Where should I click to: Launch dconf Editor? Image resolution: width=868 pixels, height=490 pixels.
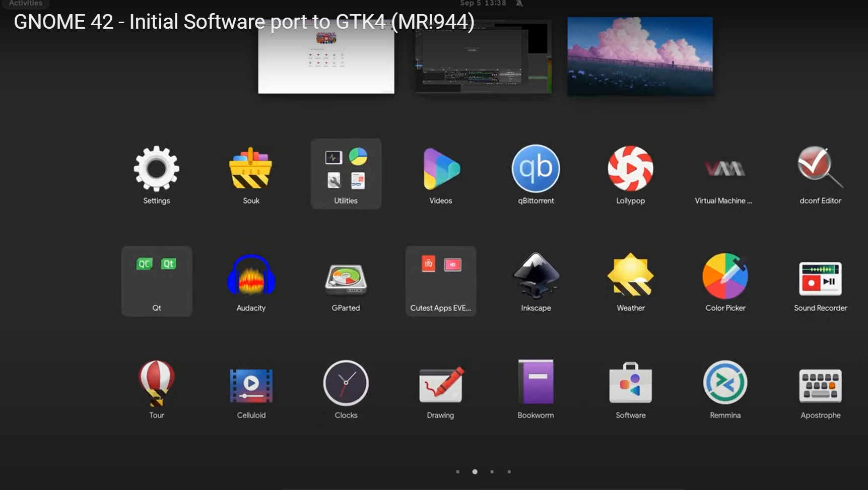click(820, 174)
